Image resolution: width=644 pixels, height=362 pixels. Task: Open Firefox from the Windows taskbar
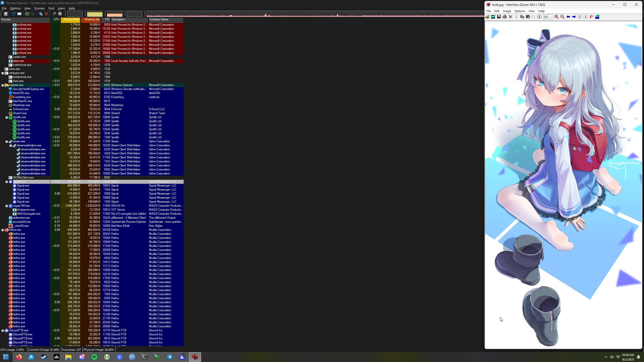[x=19, y=357]
